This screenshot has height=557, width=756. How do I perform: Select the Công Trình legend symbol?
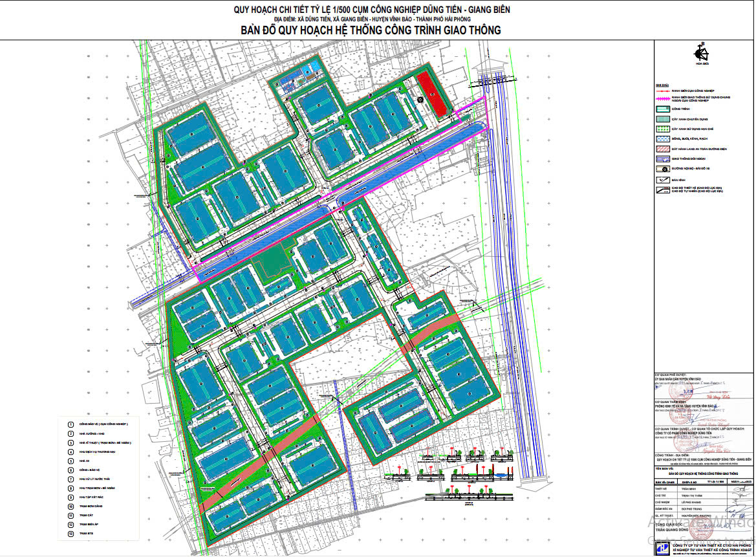point(664,109)
